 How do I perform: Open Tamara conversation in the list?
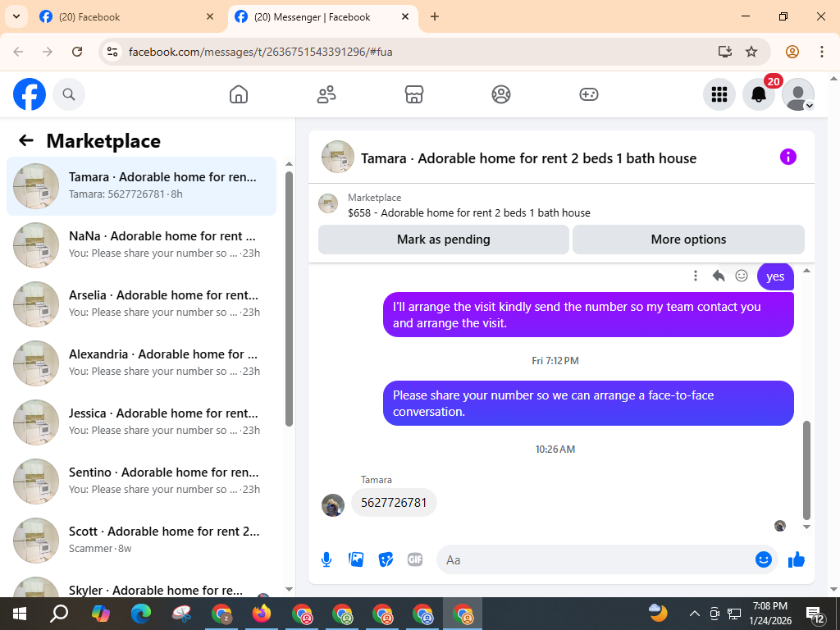click(141, 186)
